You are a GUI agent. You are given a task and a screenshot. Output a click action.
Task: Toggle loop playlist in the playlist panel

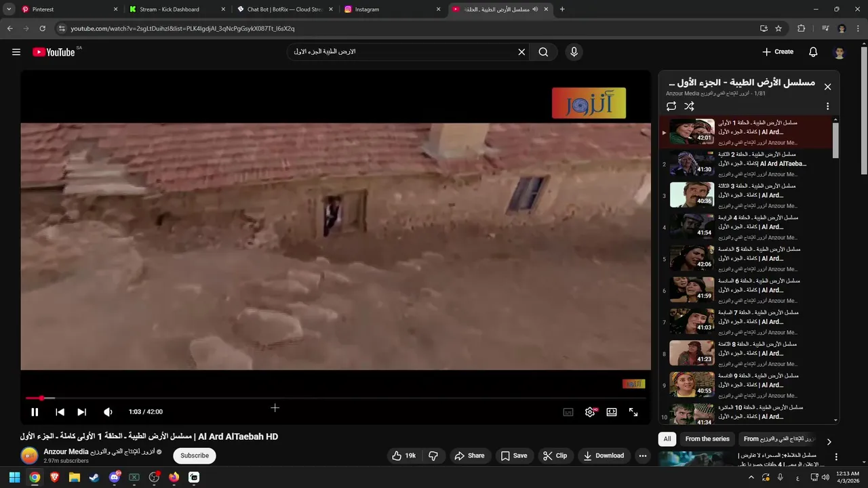(671, 106)
